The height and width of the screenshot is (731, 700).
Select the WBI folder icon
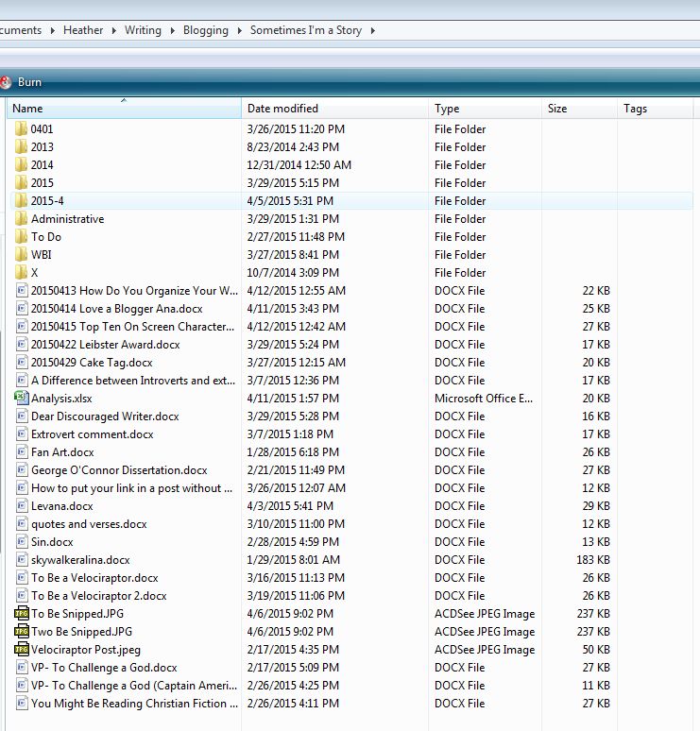[21, 255]
